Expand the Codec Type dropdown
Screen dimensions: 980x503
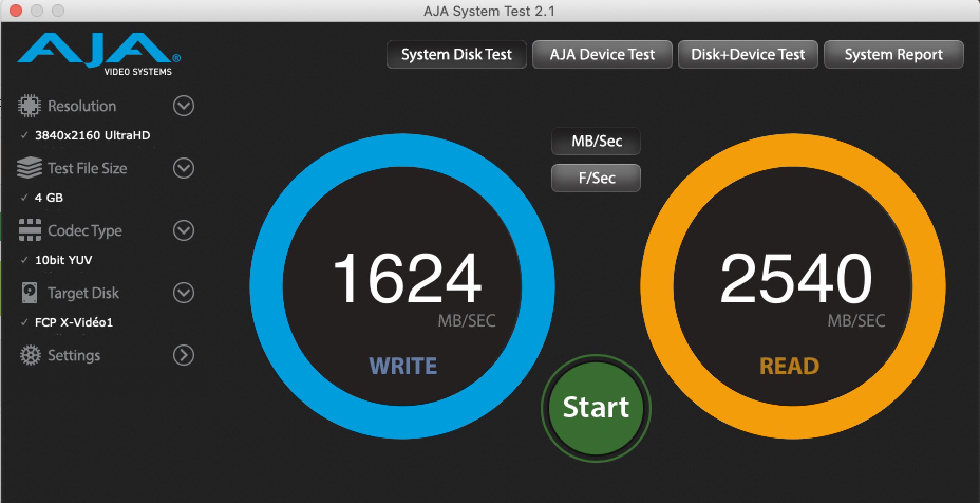(184, 230)
